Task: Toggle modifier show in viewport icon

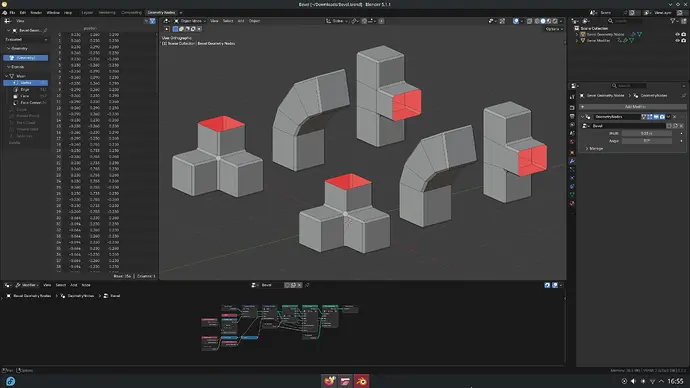Action: (x=656, y=117)
